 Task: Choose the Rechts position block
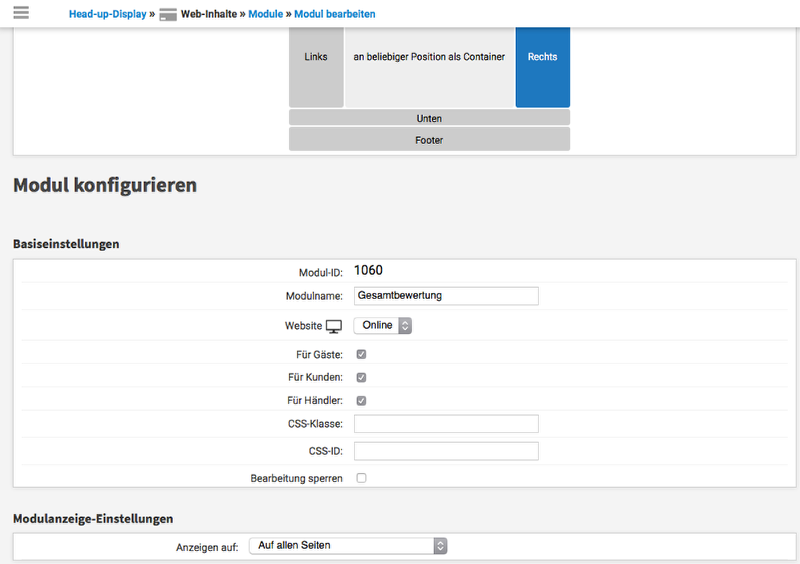542,57
